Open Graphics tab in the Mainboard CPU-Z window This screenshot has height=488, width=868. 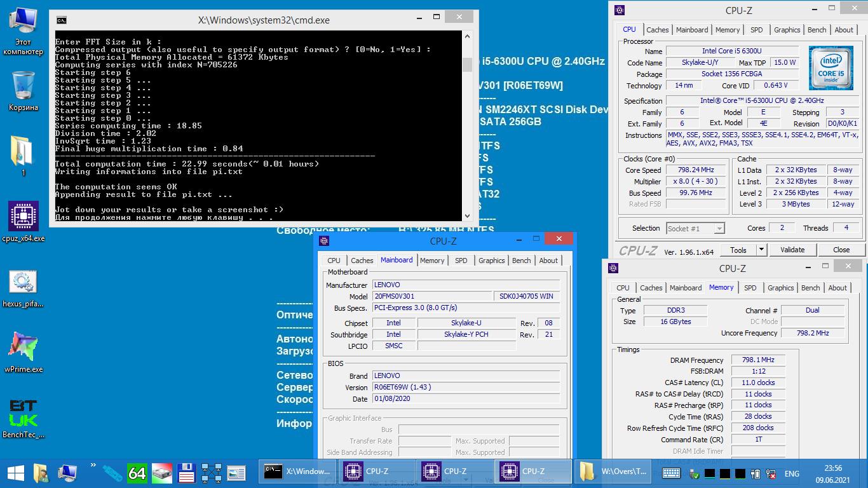[x=491, y=261]
